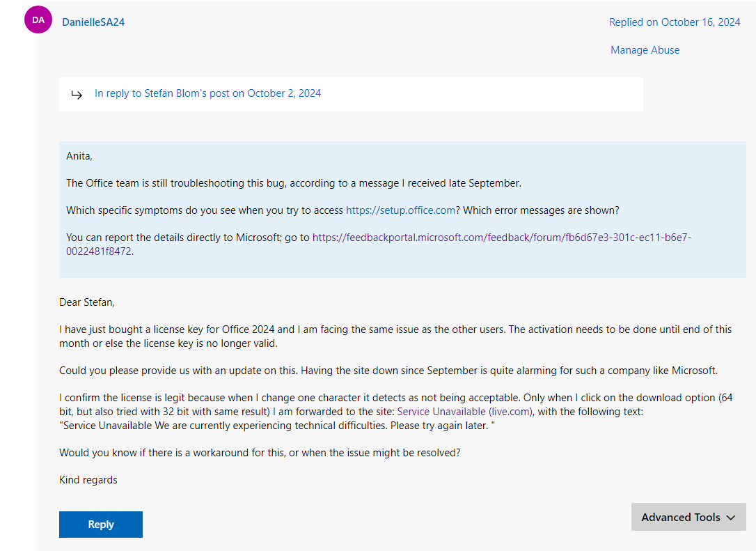Click the purple DA avatar circle

[38, 20]
